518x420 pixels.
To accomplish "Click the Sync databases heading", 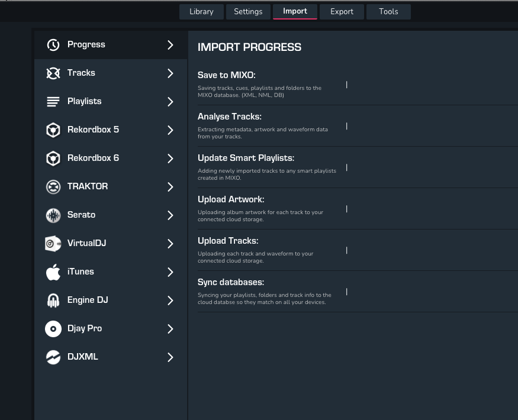I will pyautogui.click(x=231, y=282).
